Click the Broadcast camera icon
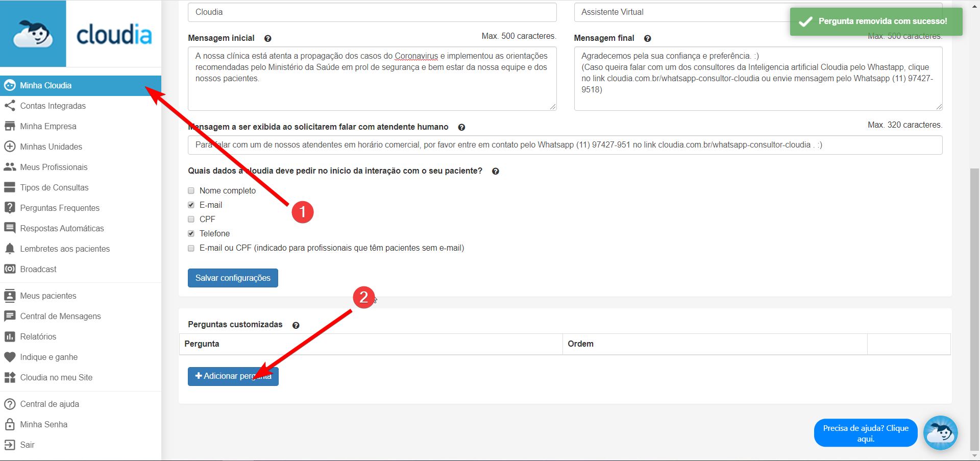The height and width of the screenshot is (461, 980). [x=10, y=269]
